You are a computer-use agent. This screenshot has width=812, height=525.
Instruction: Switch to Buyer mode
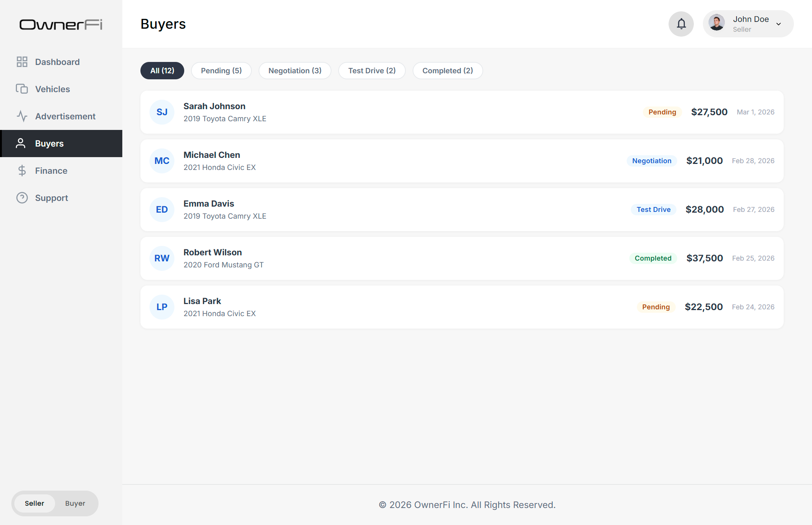point(75,503)
